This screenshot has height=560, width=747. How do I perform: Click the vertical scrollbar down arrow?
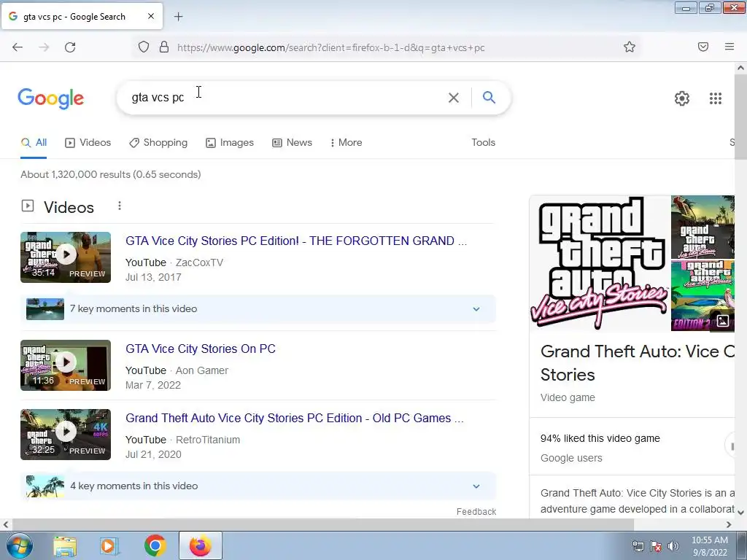point(741,513)
